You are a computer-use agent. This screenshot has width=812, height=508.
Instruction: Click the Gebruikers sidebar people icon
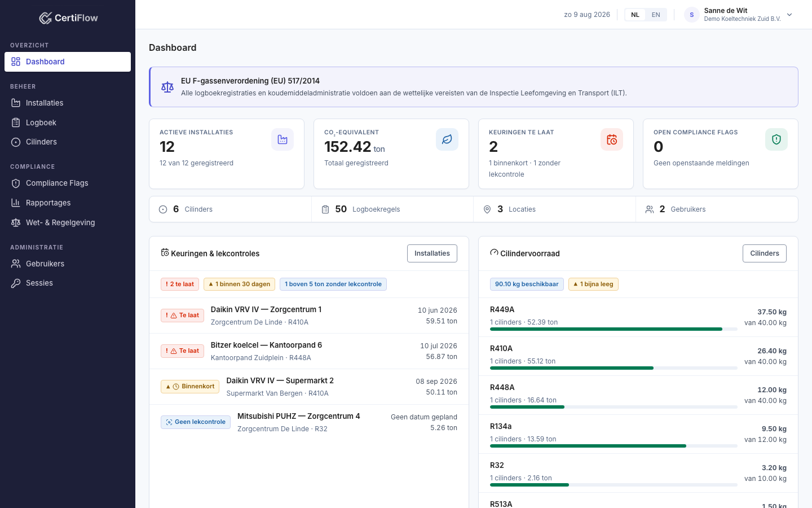[x=16, y=264]
